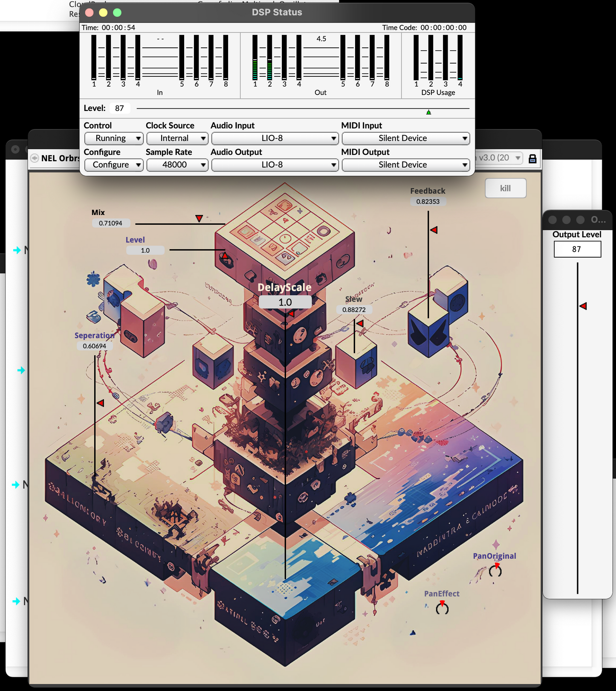Click the Output Level red slider handle
Image resolution: width=616 pixels, height=691 pixels.
[583, 306]
